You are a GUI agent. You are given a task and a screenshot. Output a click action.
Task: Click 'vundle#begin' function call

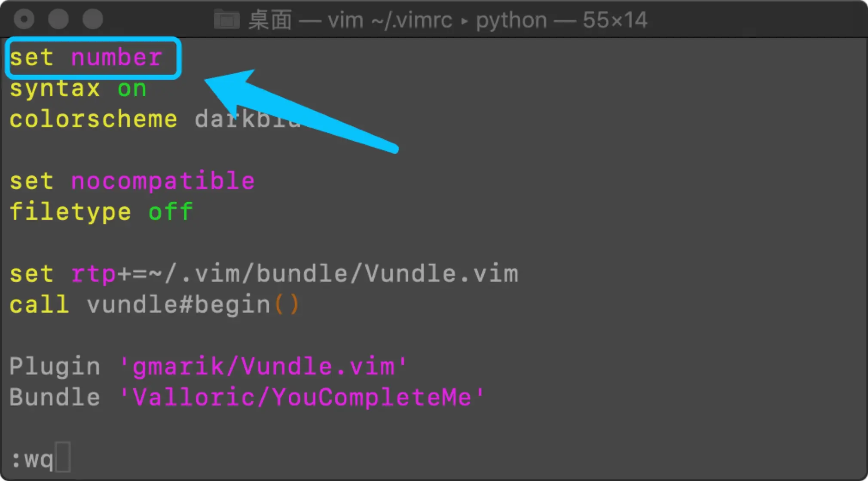click(x=178, y=304)
